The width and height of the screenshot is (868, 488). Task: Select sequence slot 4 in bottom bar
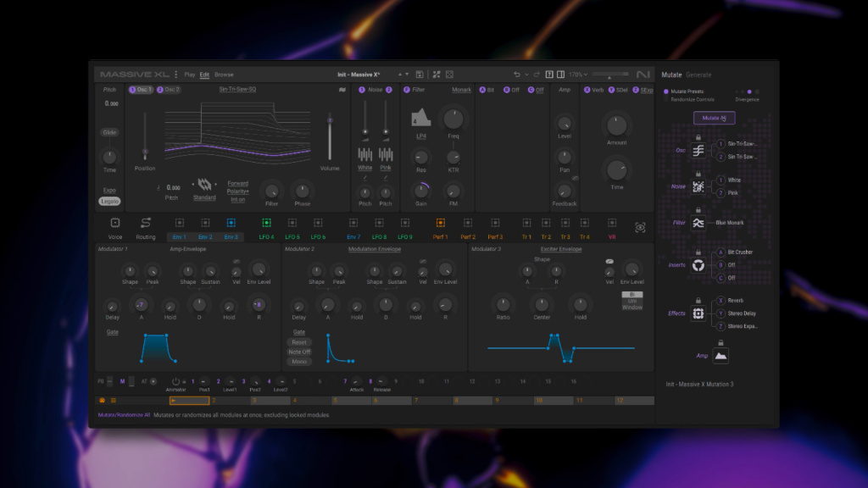pyautogui.click(x=311, y=401)
